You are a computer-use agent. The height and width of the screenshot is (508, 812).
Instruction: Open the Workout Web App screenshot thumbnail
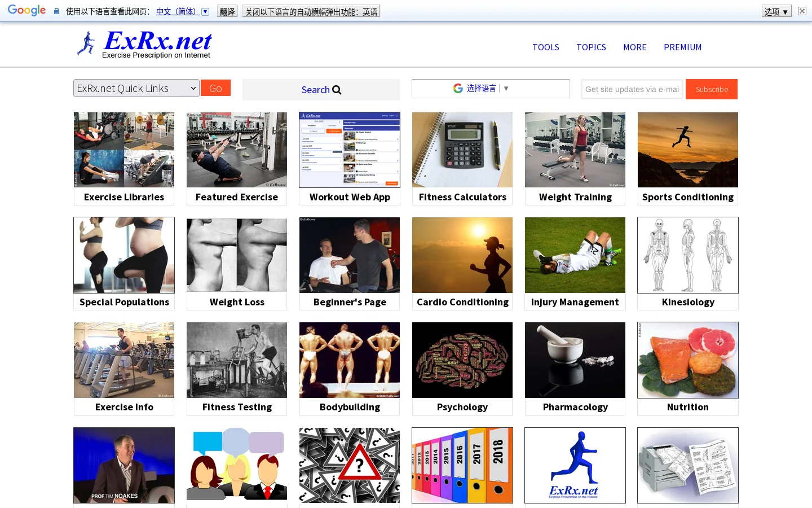point(350,150)
